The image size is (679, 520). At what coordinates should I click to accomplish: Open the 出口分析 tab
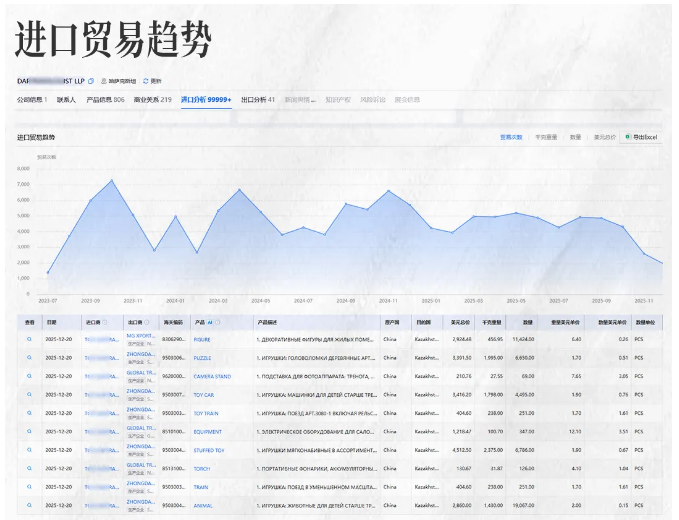[257, 100]
